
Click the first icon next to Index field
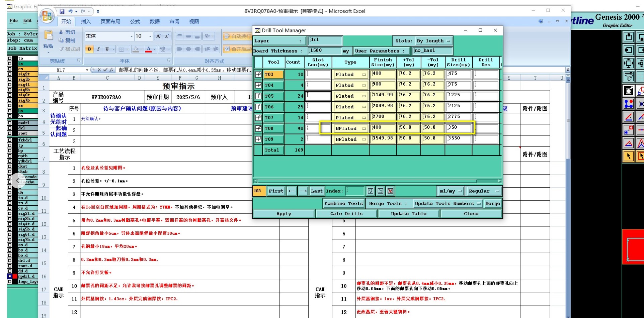[x=371, y=191]
